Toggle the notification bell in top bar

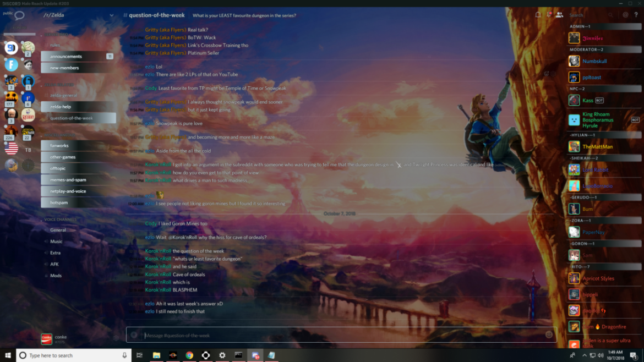(x=538, y=15)
